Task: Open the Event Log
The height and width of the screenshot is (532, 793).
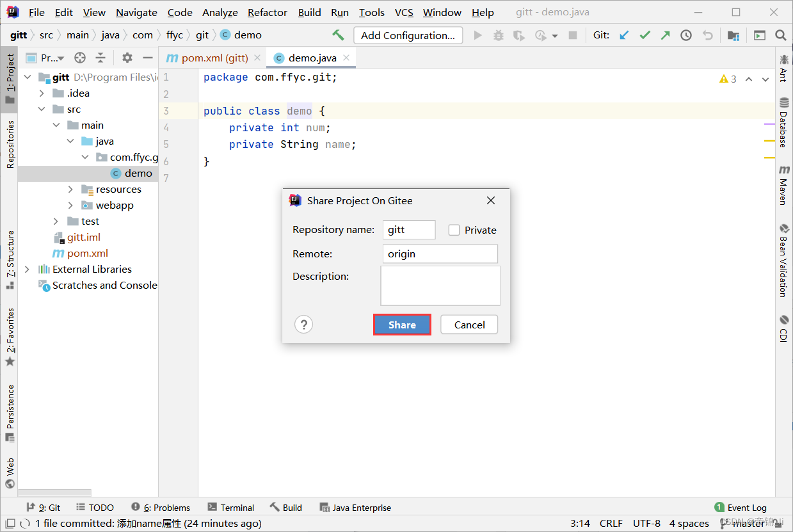Action: click(x=741, y=508)
